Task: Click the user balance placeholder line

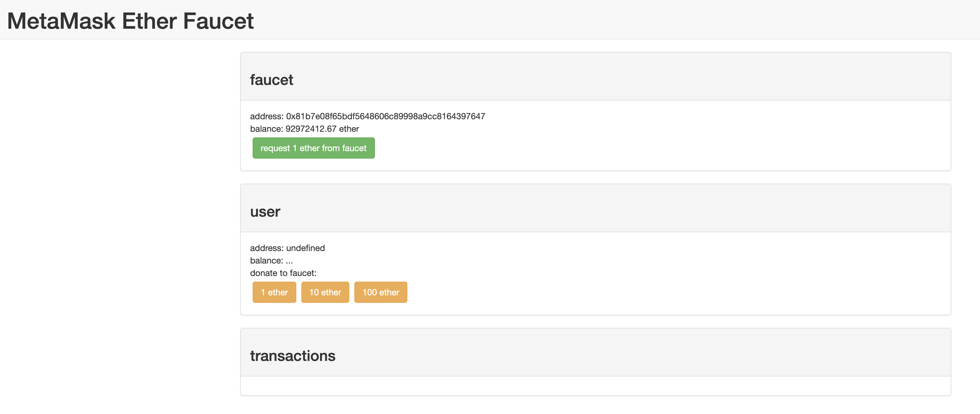Action: coord(271,260)
